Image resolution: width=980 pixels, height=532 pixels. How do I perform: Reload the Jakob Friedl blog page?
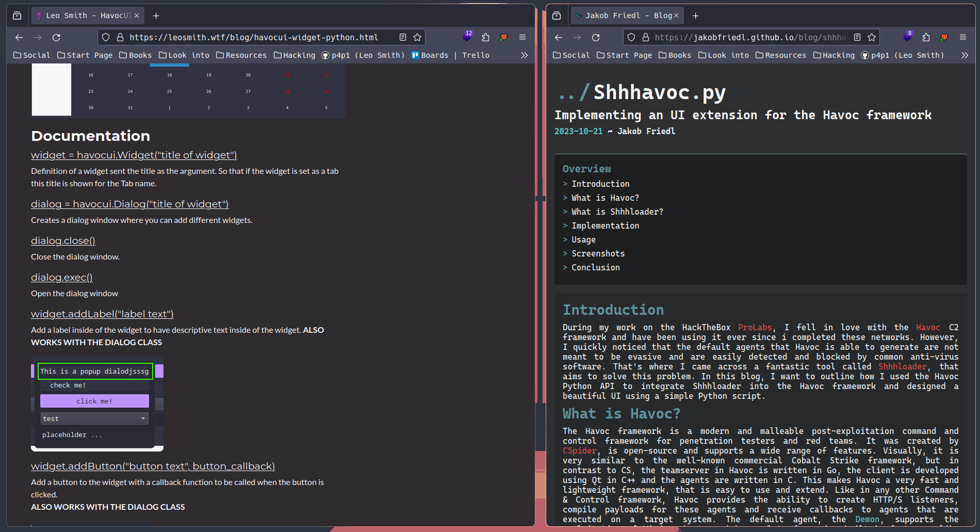coord(596,37)
